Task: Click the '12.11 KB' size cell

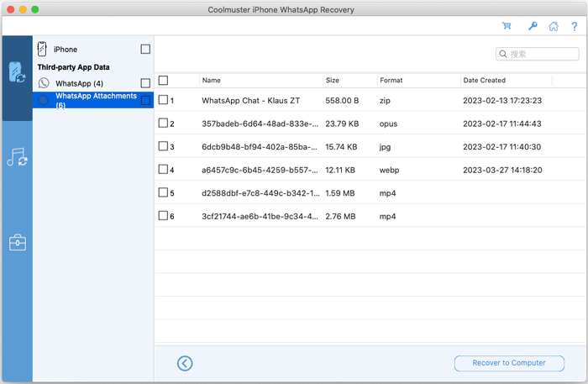Action: (340, 171)
